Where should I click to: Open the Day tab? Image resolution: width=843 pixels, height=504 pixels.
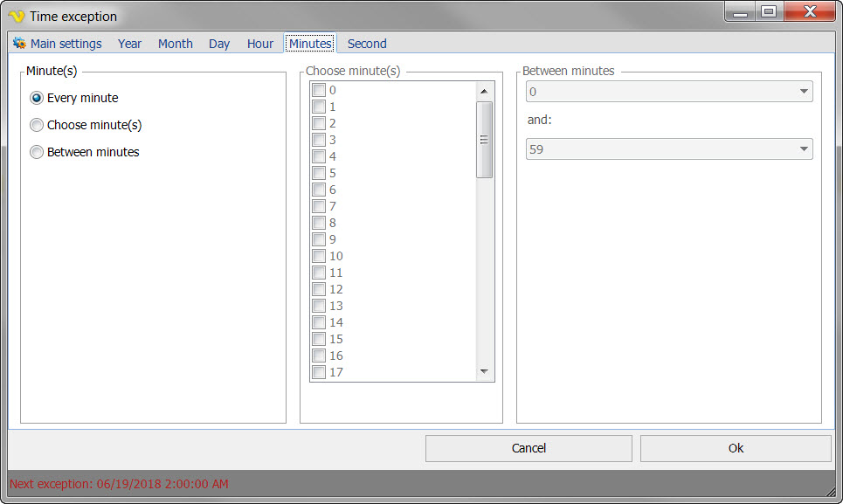tap(219, 44)
